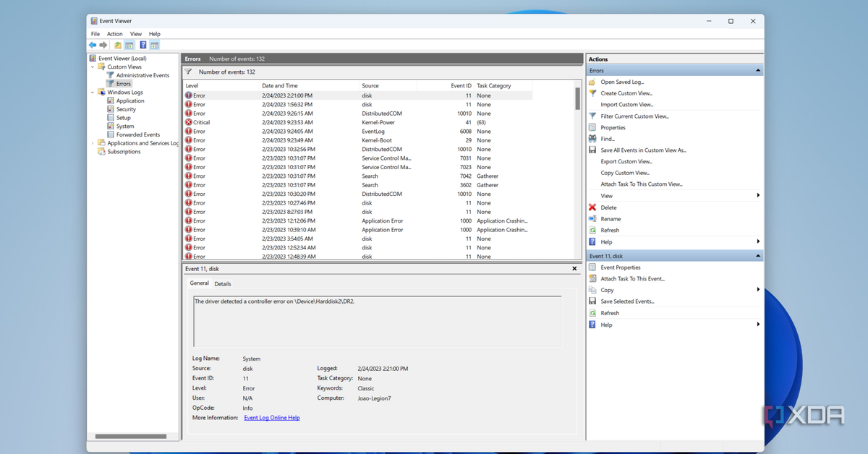
Task: Toggle the Show/Hide Action Pane toolbar icon
Action: [155, 45]
